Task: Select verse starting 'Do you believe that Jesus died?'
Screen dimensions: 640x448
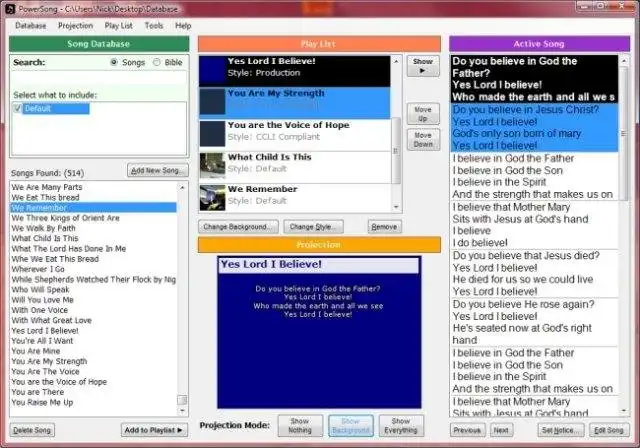Action: (534, 273)
